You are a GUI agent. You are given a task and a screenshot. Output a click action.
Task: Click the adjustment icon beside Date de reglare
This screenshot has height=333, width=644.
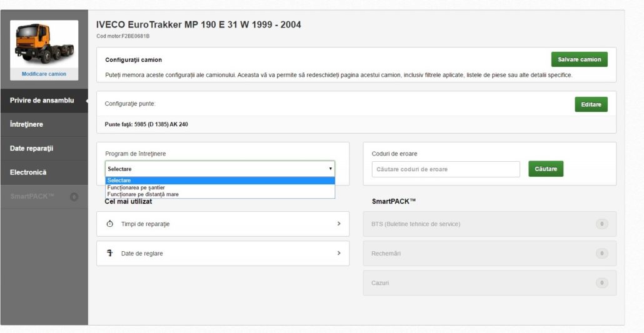[x=109, y=253]
